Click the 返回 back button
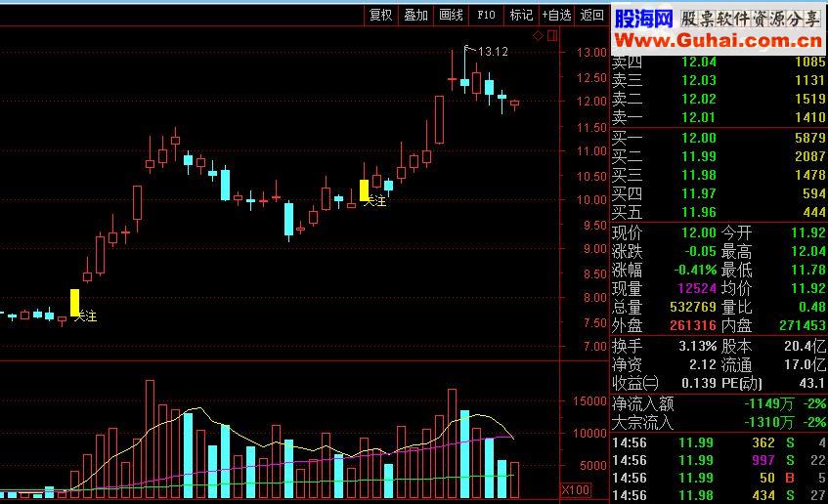 click(592, 16)
